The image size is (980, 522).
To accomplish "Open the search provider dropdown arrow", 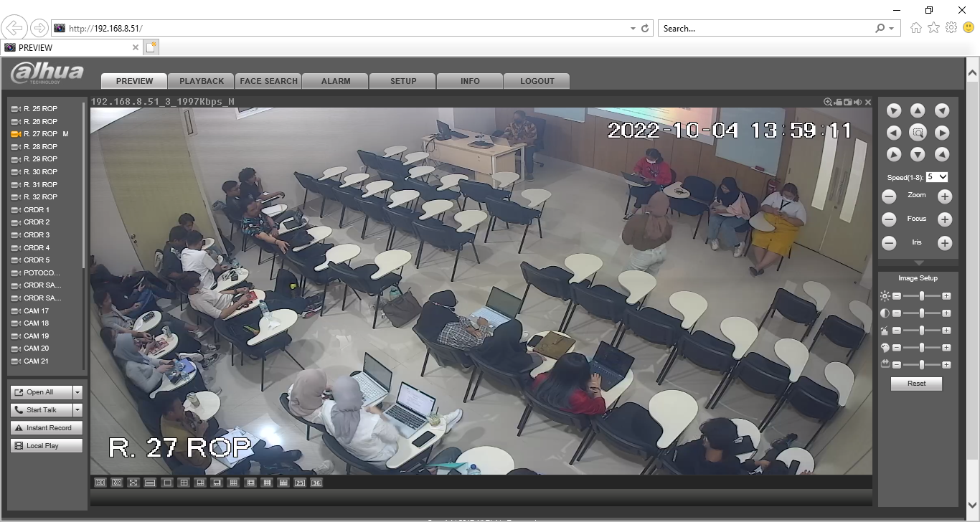I will pos(891,29).
